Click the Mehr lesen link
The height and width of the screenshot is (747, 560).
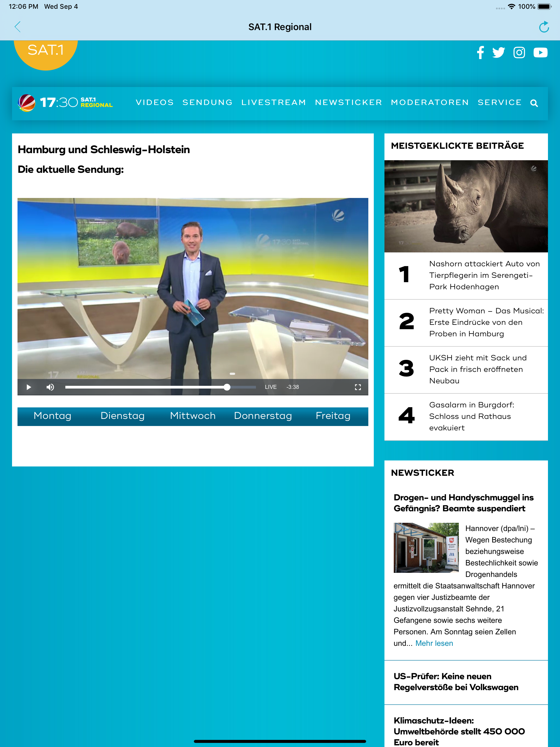pos(434,643)
